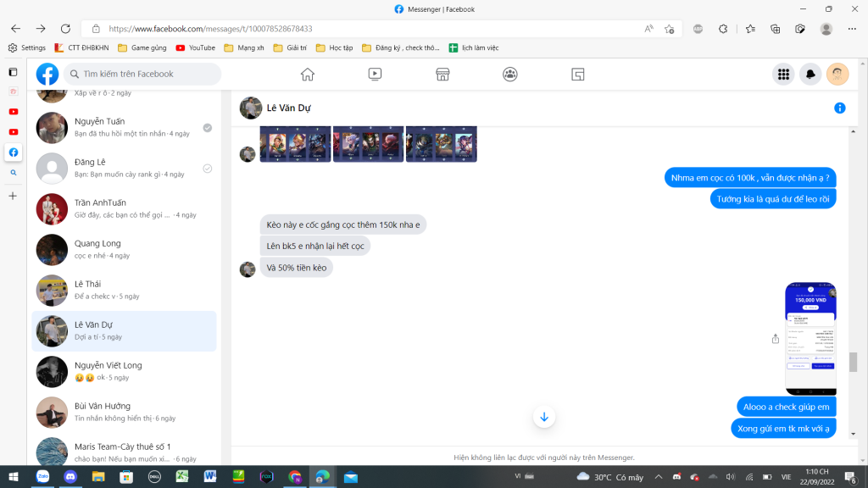Click in the Tìm kiếm trên Facebook search box

coord(142,75)
